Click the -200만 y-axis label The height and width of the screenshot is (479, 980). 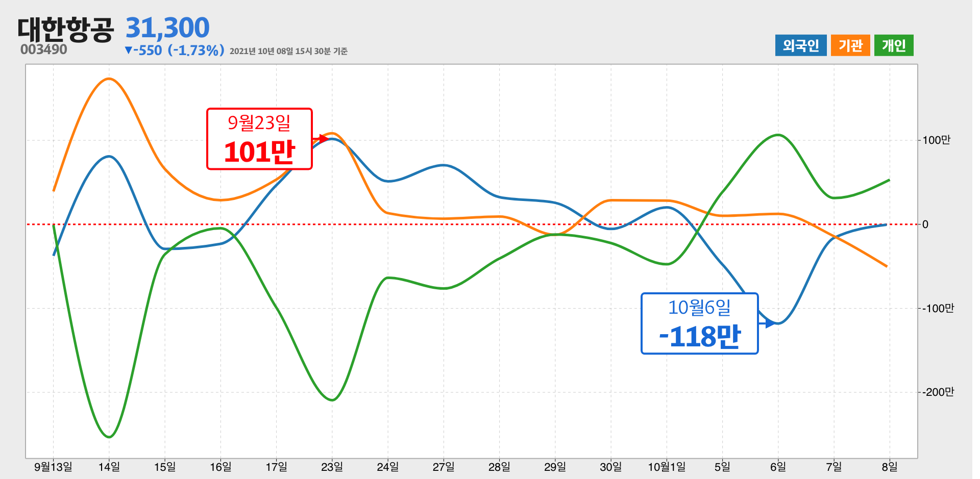point(938,392)
